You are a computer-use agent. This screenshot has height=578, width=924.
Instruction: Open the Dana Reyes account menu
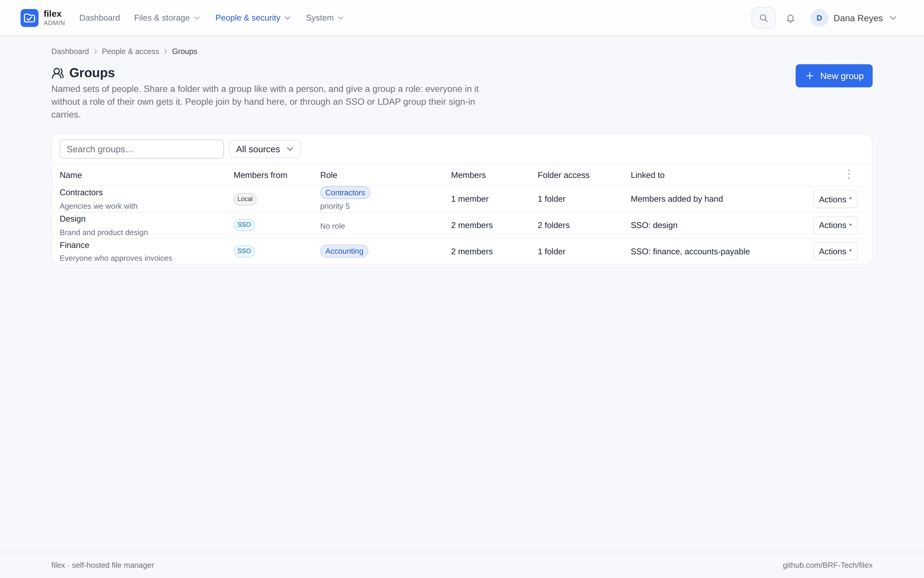[853, 18]
